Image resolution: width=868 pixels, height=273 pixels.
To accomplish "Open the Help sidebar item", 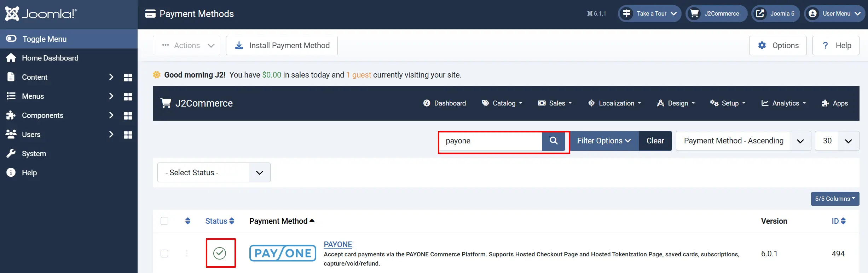I will pyautogui.click(x=29, y=173).
